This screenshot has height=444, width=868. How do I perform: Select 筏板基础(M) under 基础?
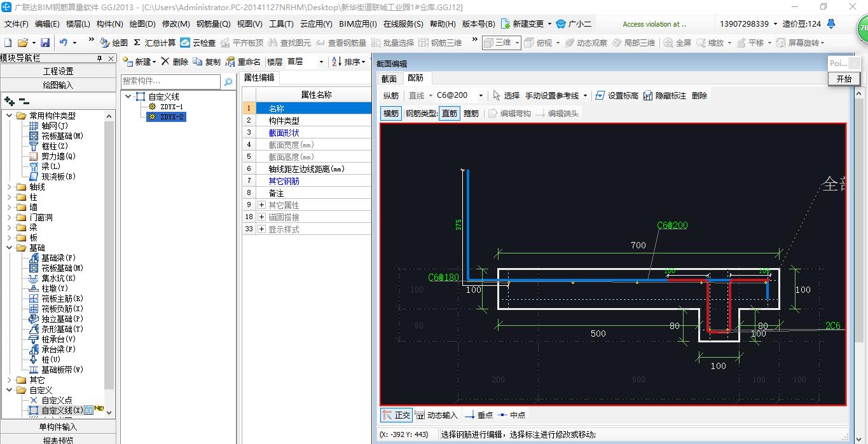pos(62,268)
